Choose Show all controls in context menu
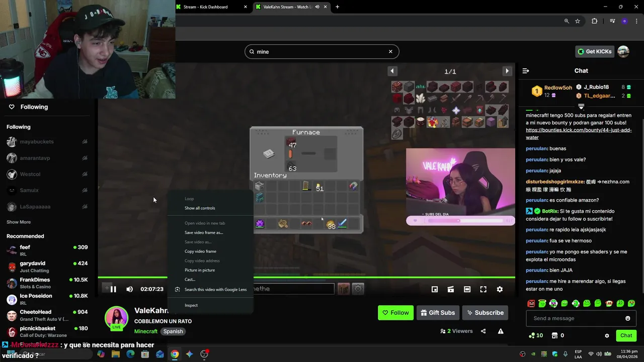Viewport: 644px width, 362px height. point(200,208)
